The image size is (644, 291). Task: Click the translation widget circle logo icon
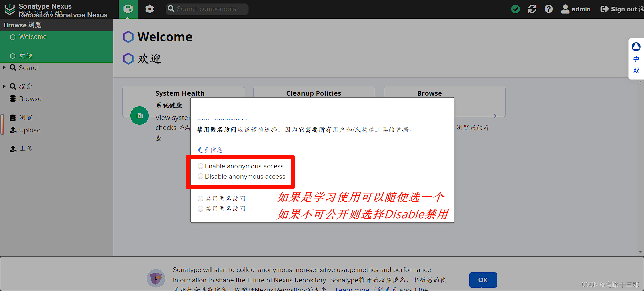click(x=636, y=47)
